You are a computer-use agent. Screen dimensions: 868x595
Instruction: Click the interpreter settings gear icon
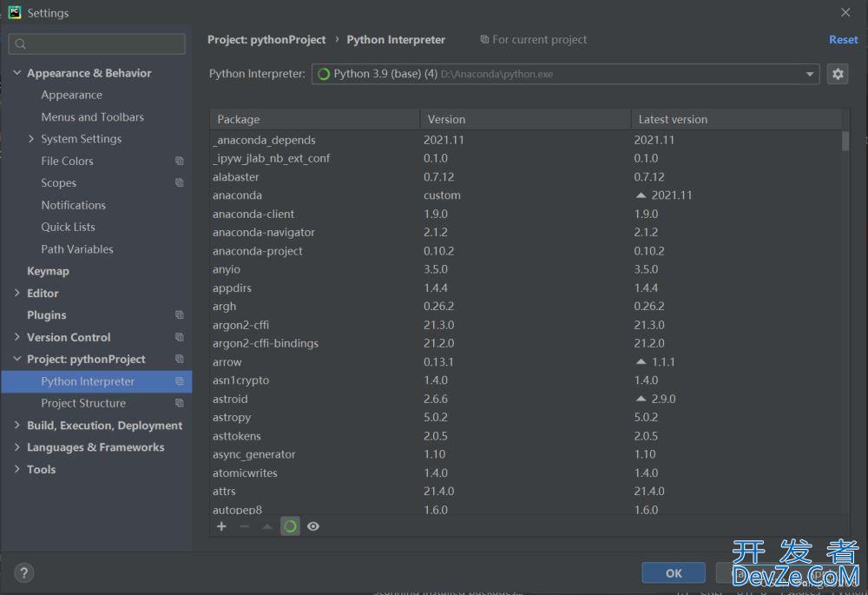838,74
